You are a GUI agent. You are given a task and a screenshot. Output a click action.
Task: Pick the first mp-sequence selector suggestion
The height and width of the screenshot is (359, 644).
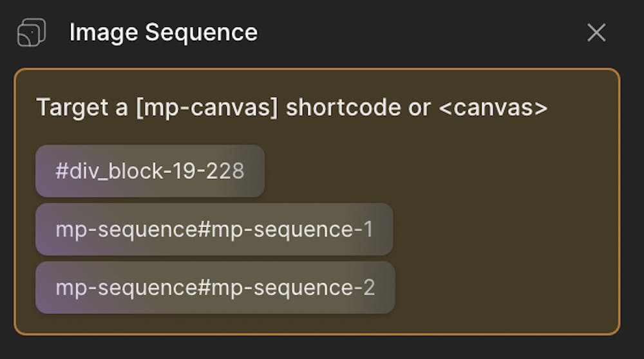click(x=214, y=229)
